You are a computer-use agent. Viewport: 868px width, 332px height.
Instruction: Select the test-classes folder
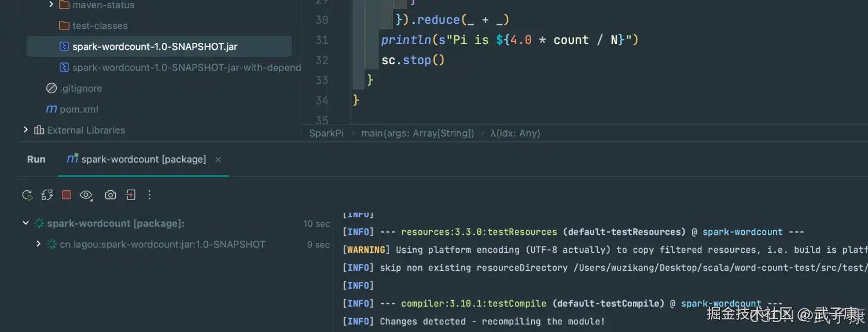pos(100,26)
